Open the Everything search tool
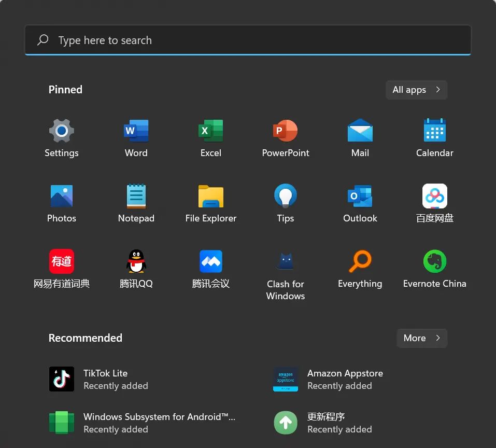The width and height of the screenshot is (496, 448). tap(360, 267)
